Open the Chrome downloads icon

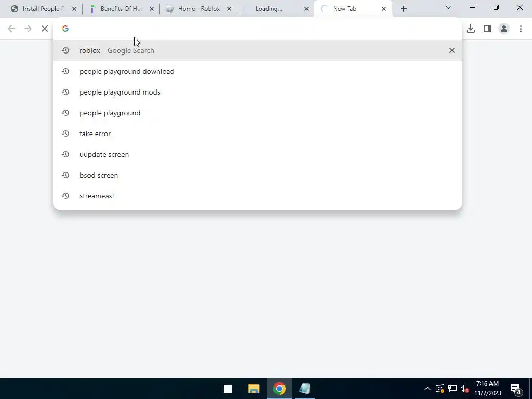tap(471, 29)
